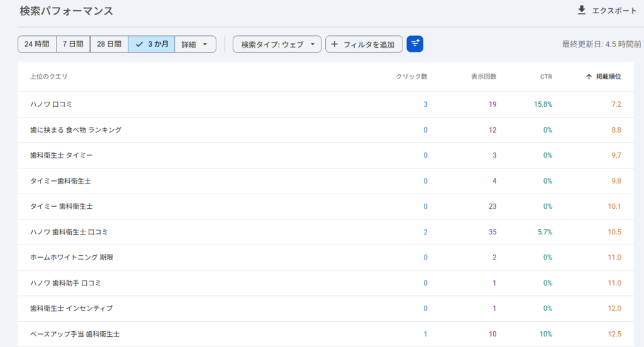Click the 最終更新日: 4.5 時間前 text
The width and height of the screenshot is (644, 347).
point(601,44)
